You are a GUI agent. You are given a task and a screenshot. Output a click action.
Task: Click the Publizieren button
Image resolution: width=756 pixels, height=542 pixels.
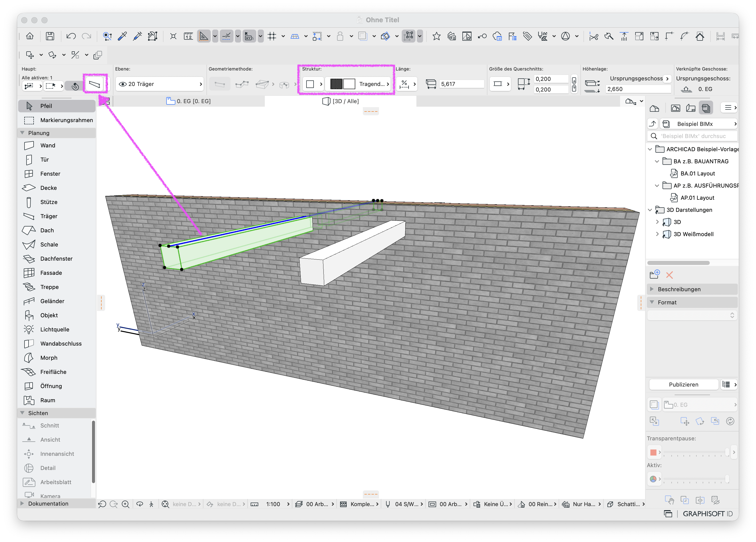click(683, 385)
